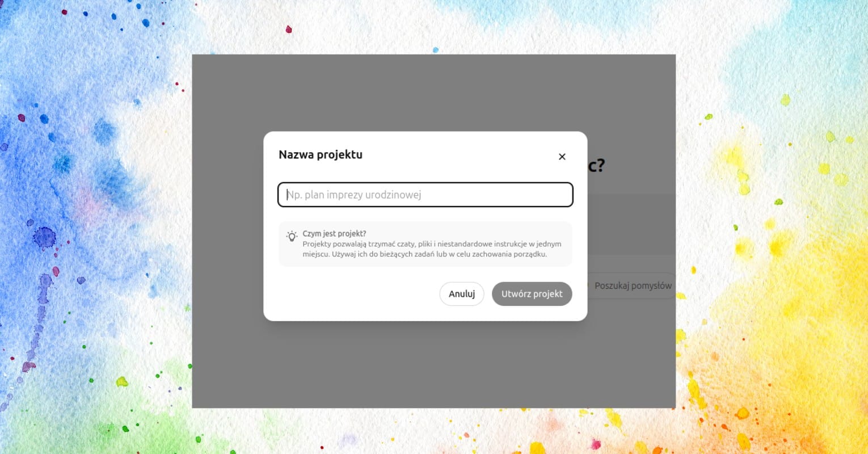Cancel with the Anuluj button
The image size is (868, 454).
coord(462,294)
